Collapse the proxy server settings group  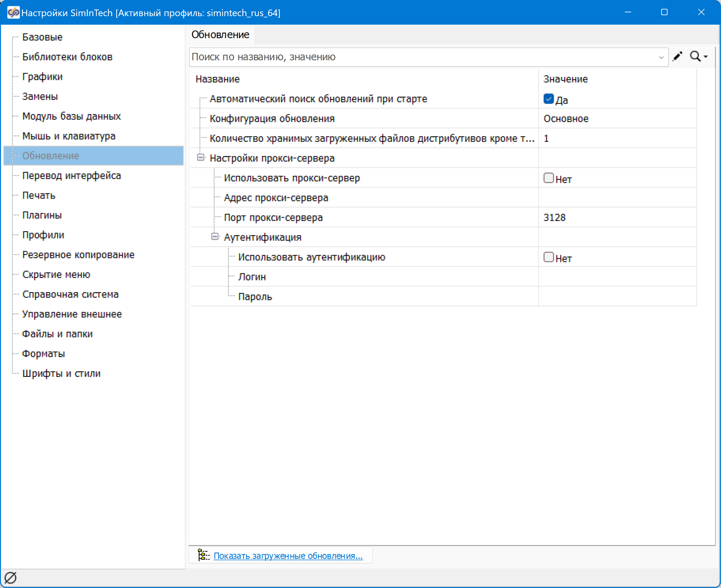[201, 158]
